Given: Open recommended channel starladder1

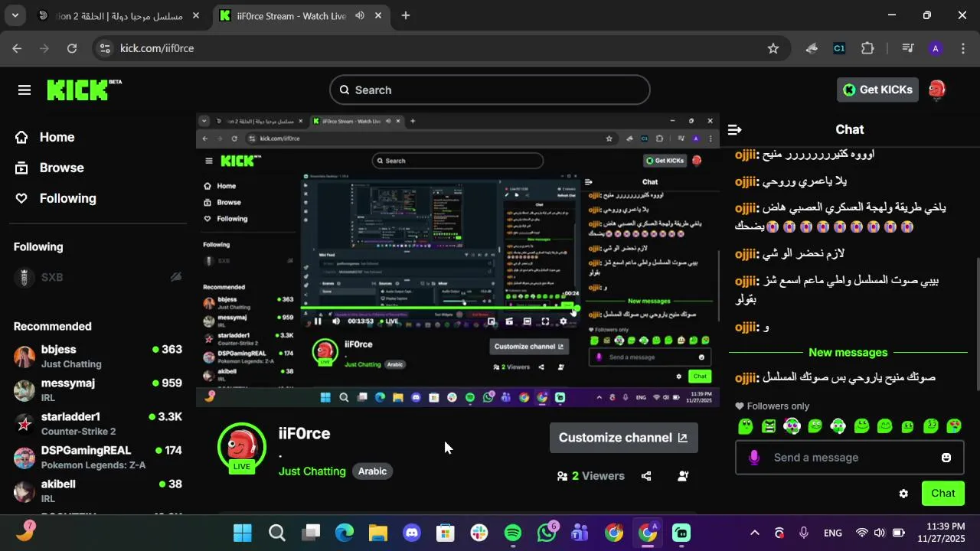Looking at the screenshot, I should coord(98,424).
